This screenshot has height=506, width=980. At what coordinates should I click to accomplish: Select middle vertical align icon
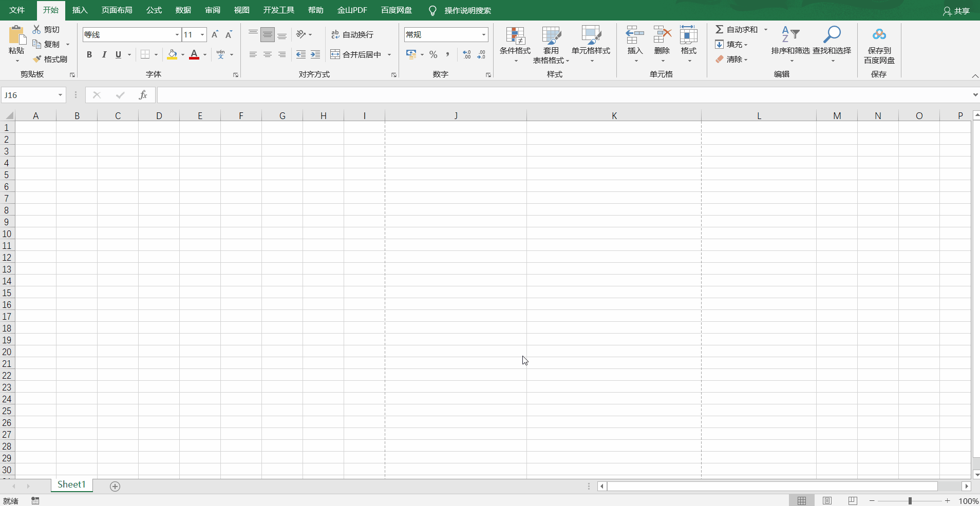coord(267,34)
